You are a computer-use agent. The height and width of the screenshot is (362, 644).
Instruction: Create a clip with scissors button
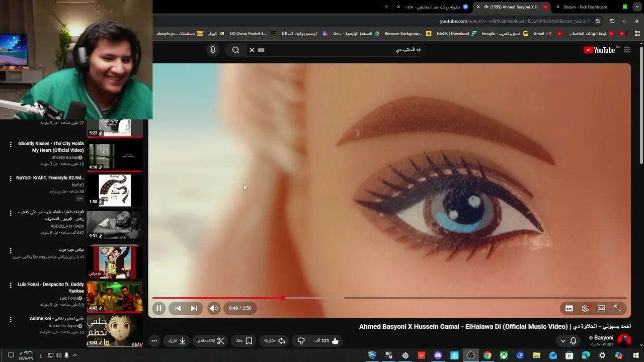tap(211, 341)
